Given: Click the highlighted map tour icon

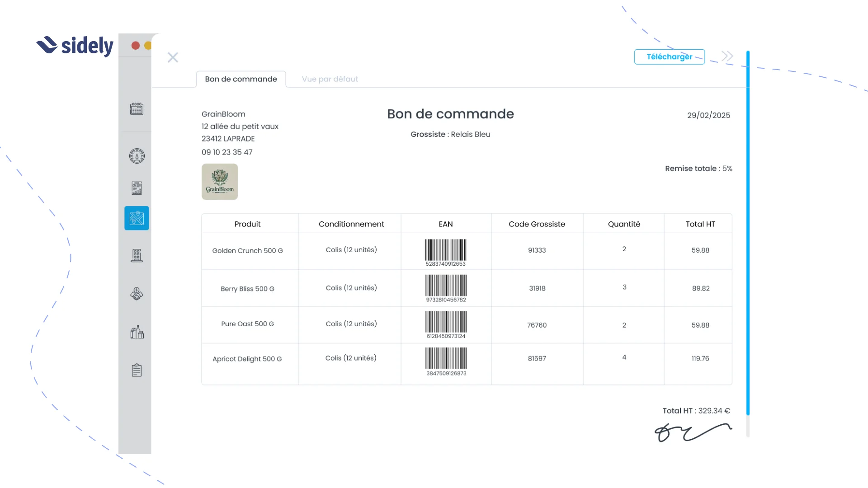Looking at the screenshot, I should click(137, 218).
